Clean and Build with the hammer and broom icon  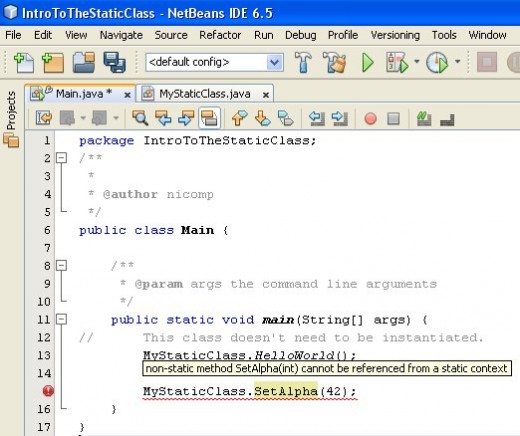point(334,62)
